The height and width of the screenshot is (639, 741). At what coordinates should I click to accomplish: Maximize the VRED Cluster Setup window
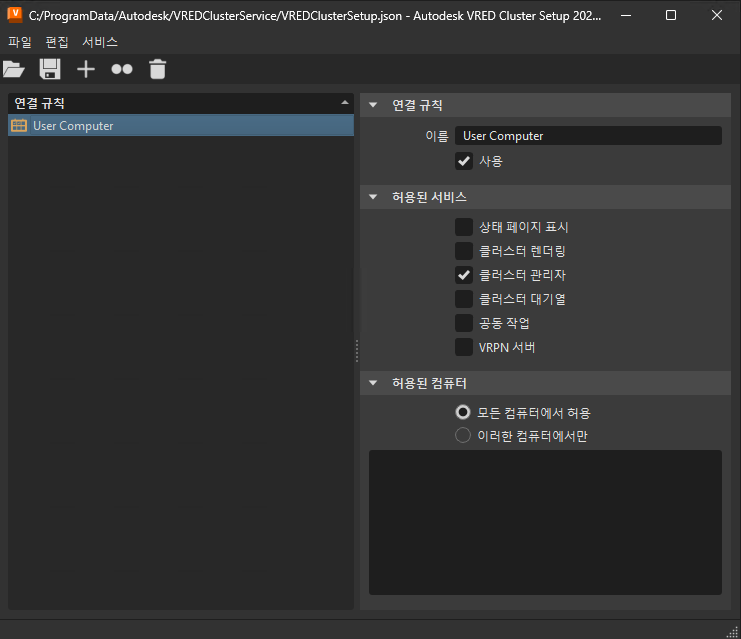(x=671, y=16)
